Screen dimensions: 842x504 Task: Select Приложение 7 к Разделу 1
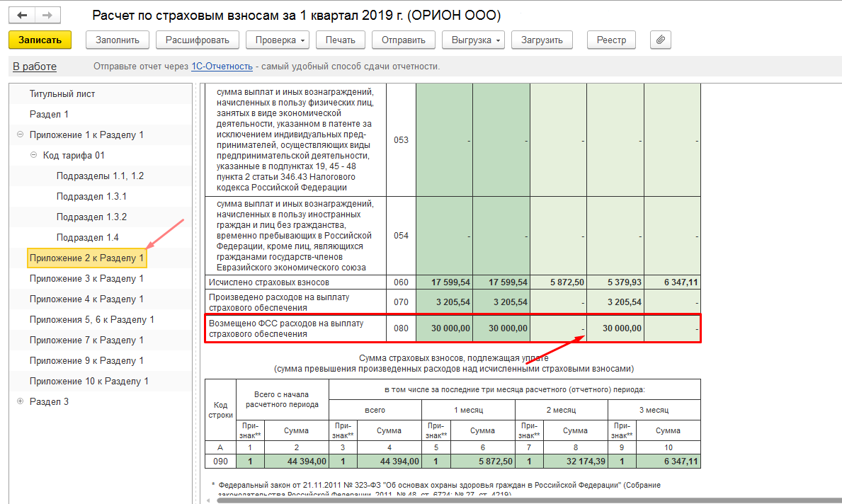[x=86, y=340]
